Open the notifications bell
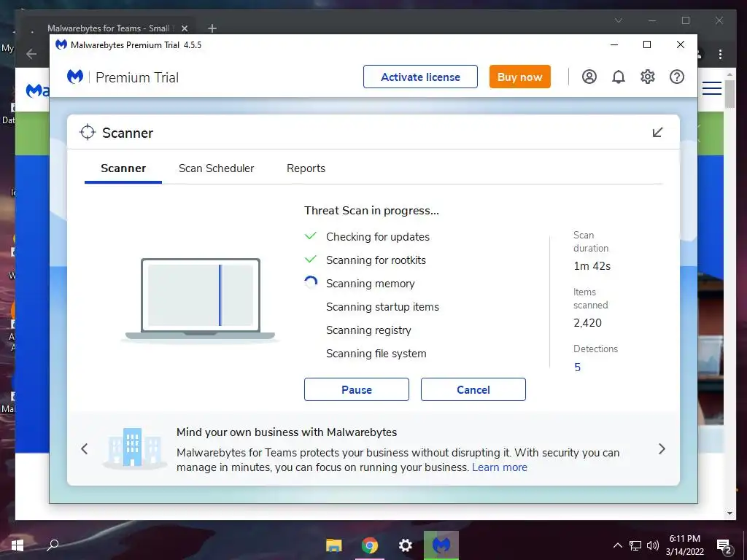 point(619,77)
